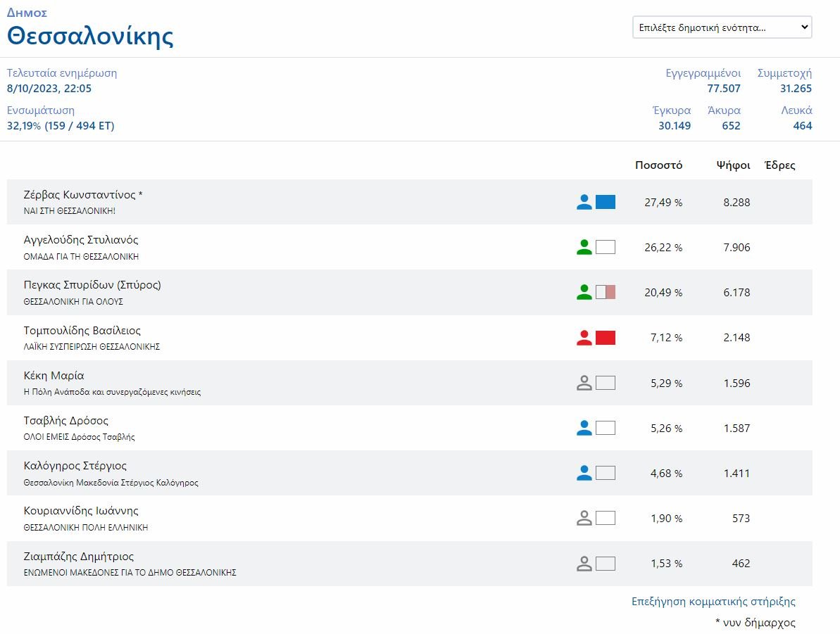
Task: Click vote count 2.148
Action: click(736, 337)
